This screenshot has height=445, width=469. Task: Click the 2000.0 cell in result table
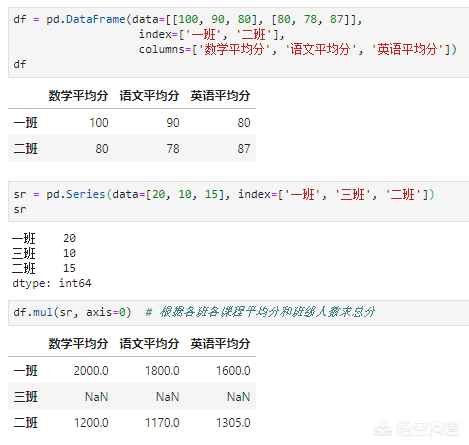[91, 371]
